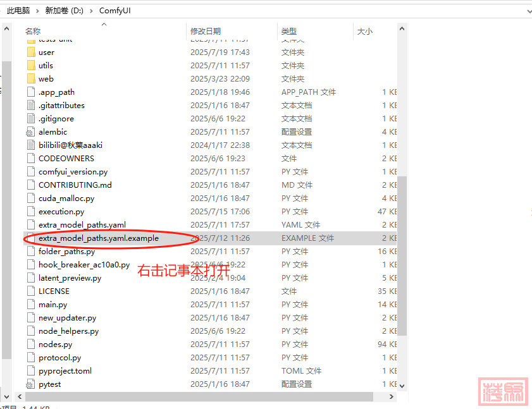Select the LICENSE file icon
532x409 pixels.
[x=31, y=291]
